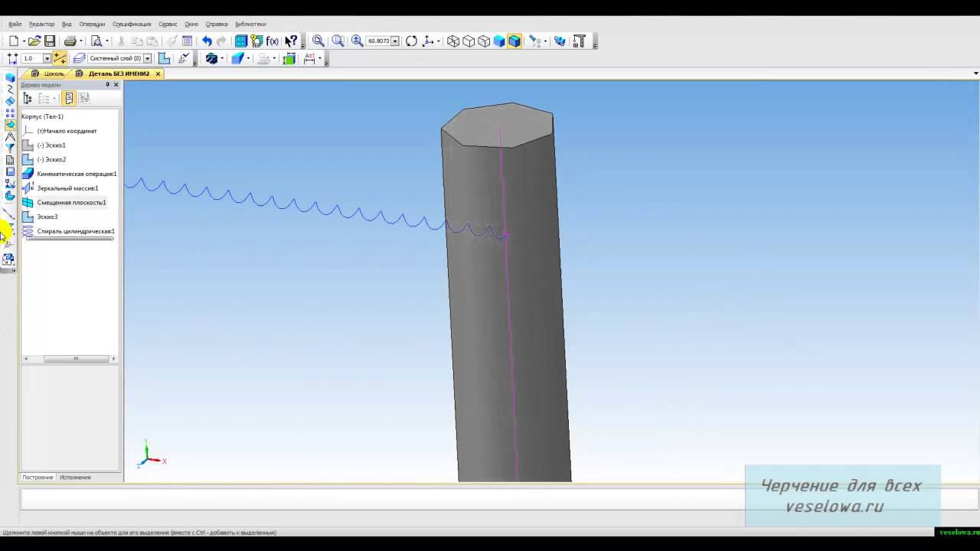Click the Open file folder icon
980x551 pixels.
(34, 41)
